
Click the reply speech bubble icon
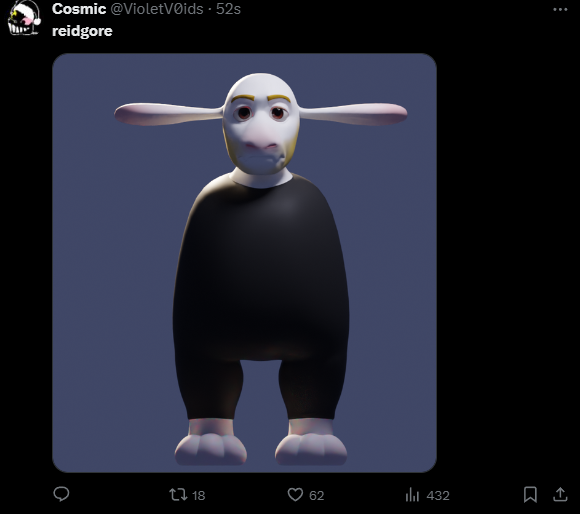click(61, 494)
